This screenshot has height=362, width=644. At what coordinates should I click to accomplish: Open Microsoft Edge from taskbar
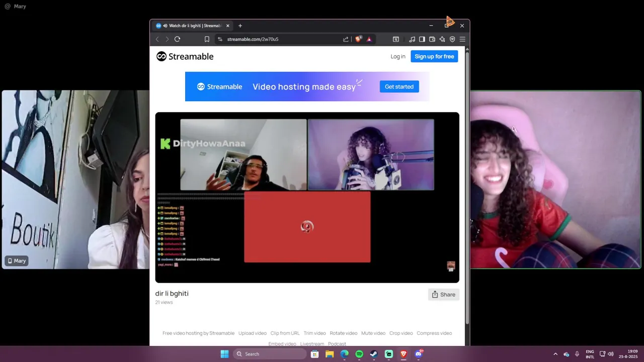point(344,354)
